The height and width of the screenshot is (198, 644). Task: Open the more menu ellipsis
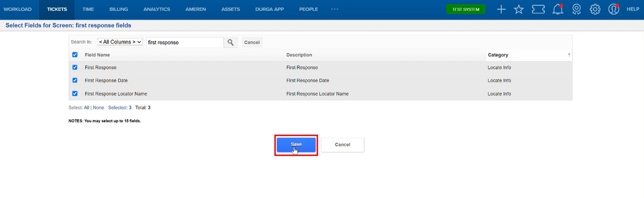click(335, 9)
